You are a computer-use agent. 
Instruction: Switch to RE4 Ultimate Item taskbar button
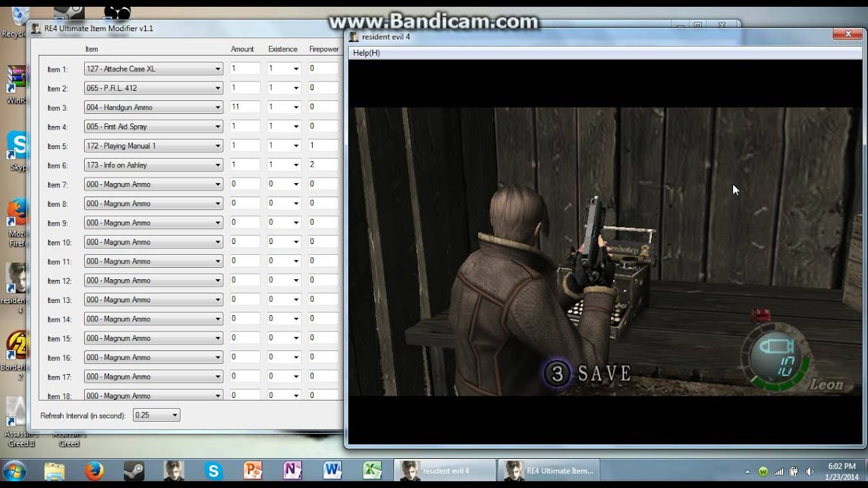tap(548, 470)
